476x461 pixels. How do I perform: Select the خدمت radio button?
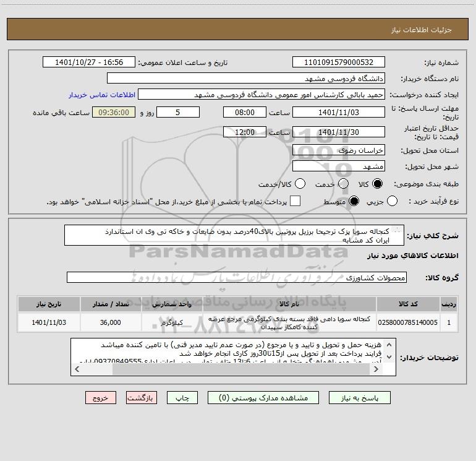pyautogui.click(x=343, y=184)
